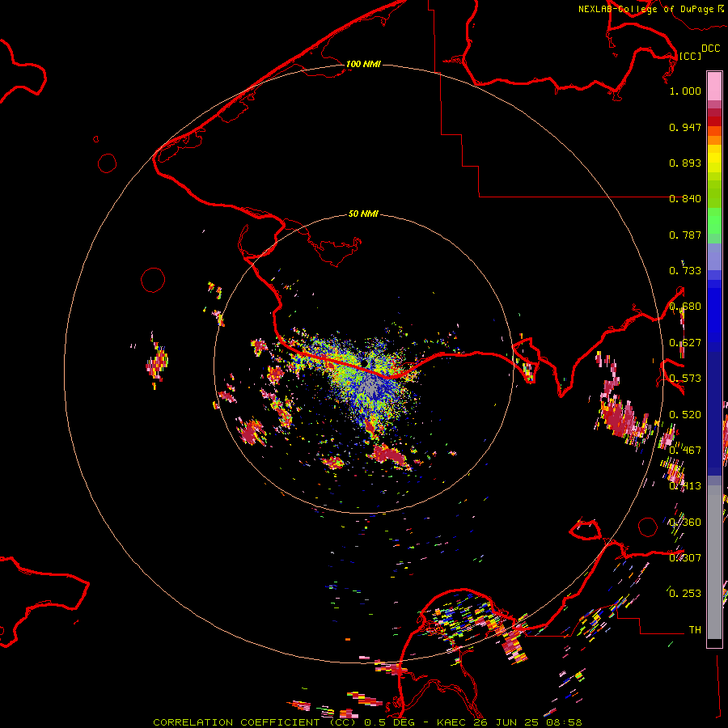Viewport: 728px width, 728px height.
Task: Click the 'DCC' label above the scale
Action: coord(711,49)
